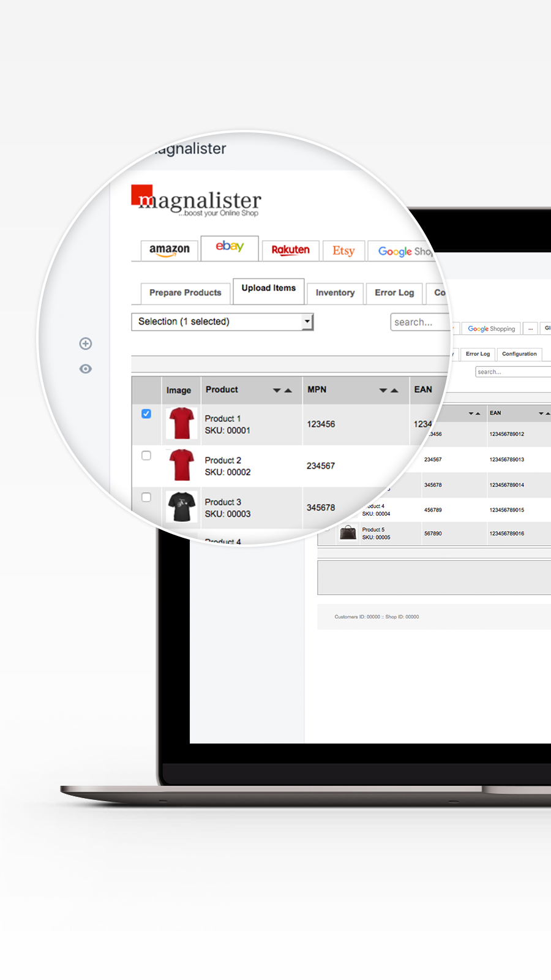Viewport: 551px width, 980px height.
Task: Sort laptop MPN column ascending arrow
Action: [478, 413]
